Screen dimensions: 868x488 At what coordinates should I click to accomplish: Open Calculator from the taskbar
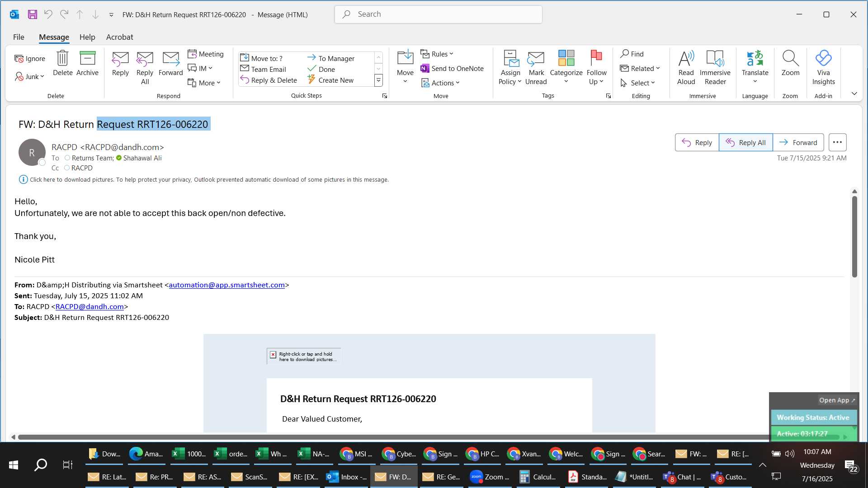[538, 477]
